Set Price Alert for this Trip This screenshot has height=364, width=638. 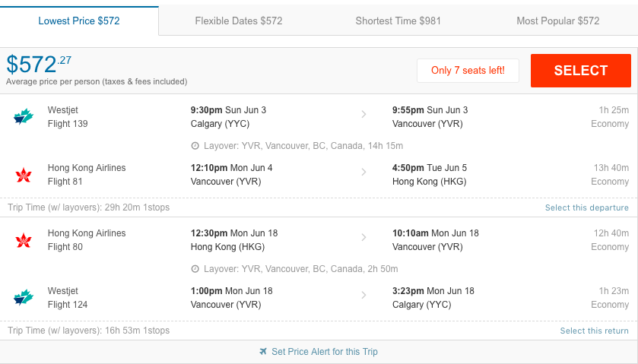324,351
